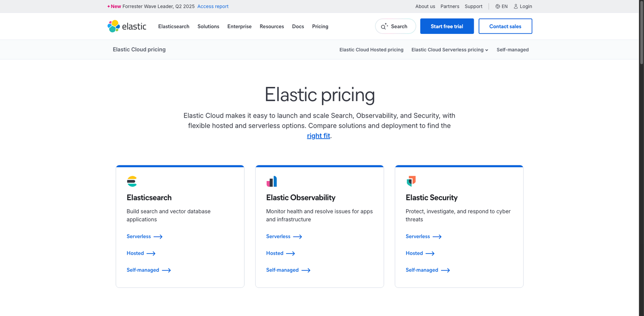Click the magnifier icon in Search box
Viewport: 644px width, 316px height.
coord(384,27)
